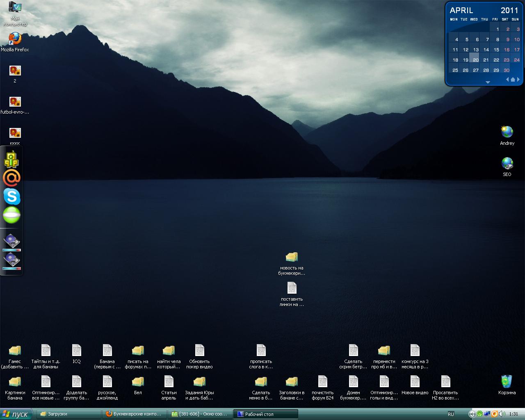
Task: Launch Mozilla Firefox from the desktop
Action: click(x=15, y=39)
